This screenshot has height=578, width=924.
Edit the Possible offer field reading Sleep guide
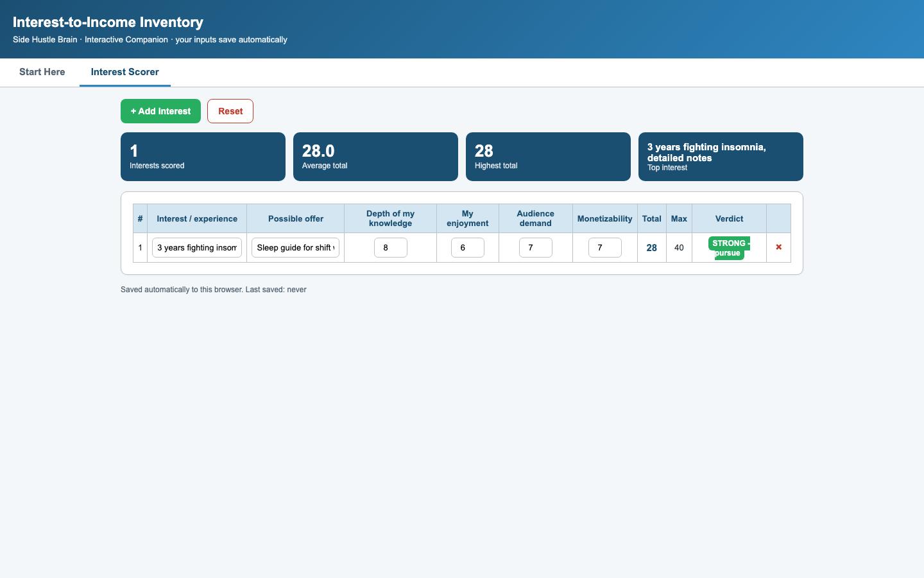pos(295,247)
